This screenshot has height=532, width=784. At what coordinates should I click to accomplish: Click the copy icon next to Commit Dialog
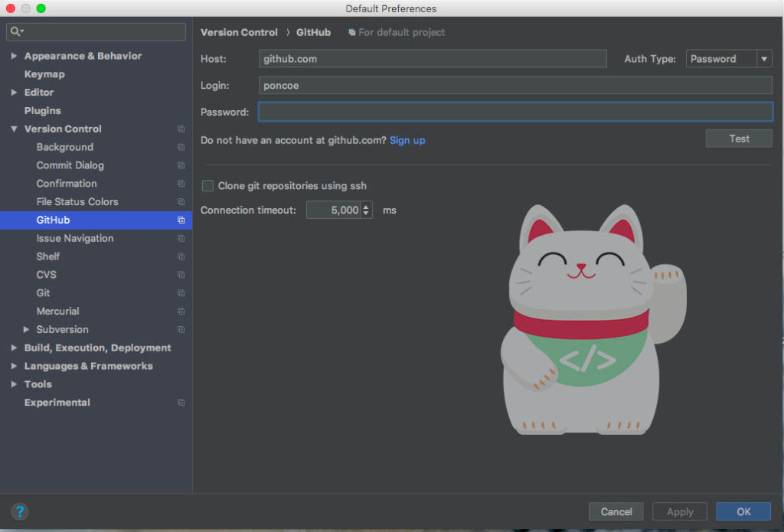181,165
